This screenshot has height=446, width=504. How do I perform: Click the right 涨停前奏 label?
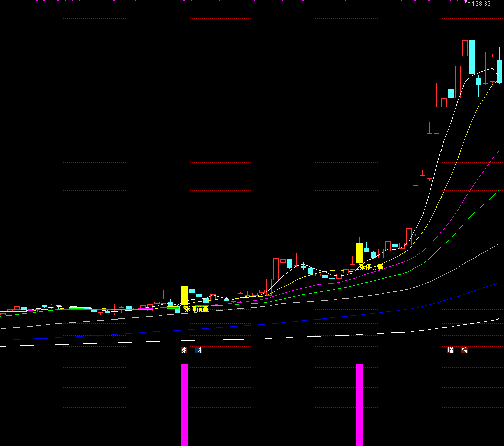coord(371,267)
